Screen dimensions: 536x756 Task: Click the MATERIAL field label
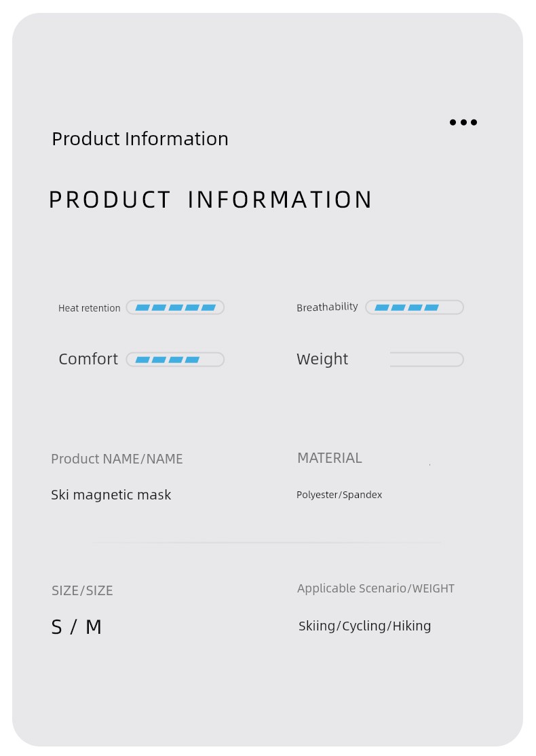330,458
